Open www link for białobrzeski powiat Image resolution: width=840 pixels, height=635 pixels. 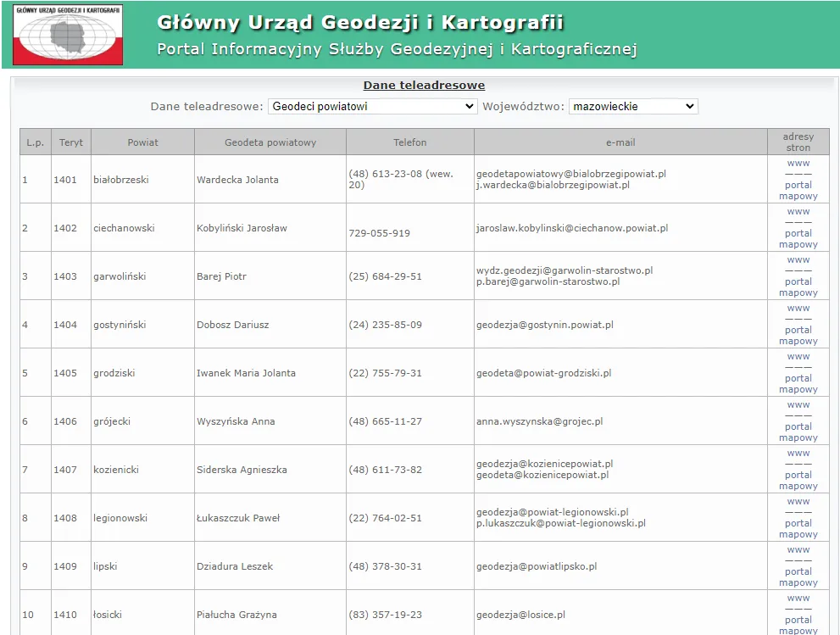(x=798, y=163)
